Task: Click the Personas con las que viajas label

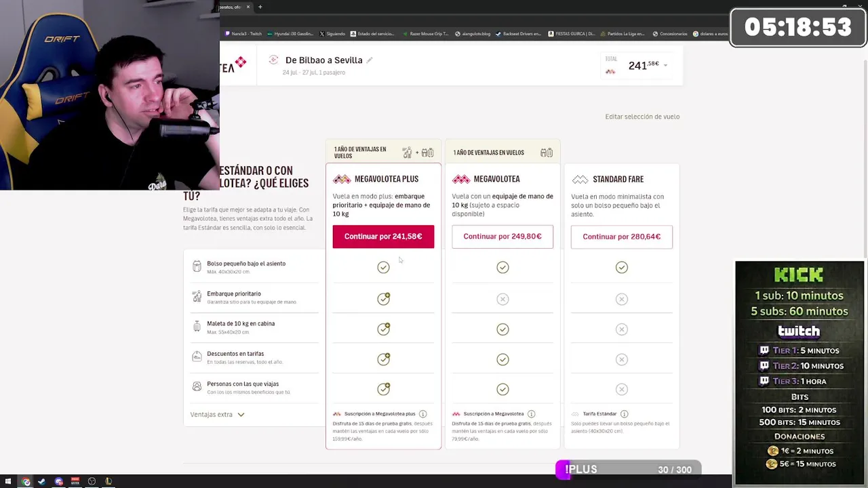Action: point(243,384)
